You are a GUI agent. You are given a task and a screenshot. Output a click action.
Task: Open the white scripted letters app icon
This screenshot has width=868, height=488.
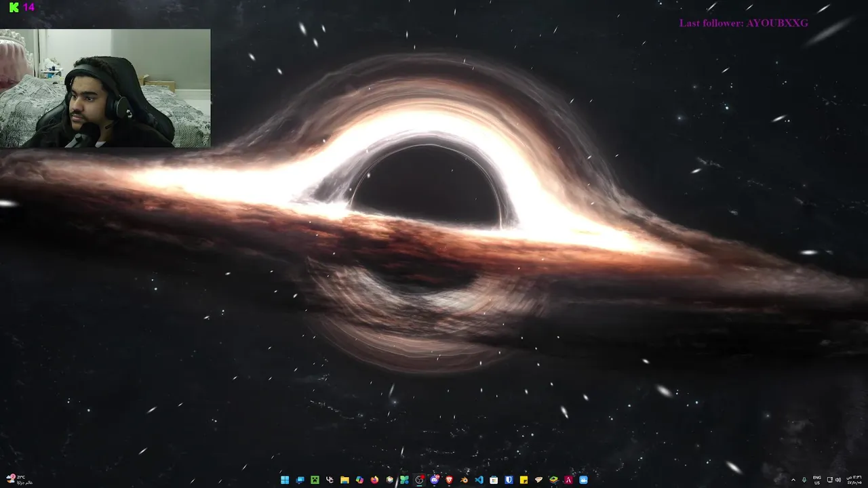(x=330, y=480)
